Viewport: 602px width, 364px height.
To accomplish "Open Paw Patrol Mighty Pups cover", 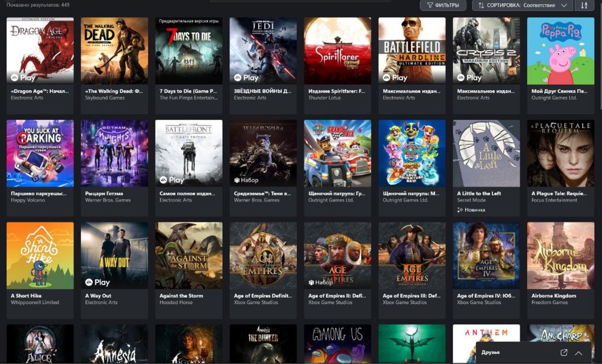I will tap(412, 153).
